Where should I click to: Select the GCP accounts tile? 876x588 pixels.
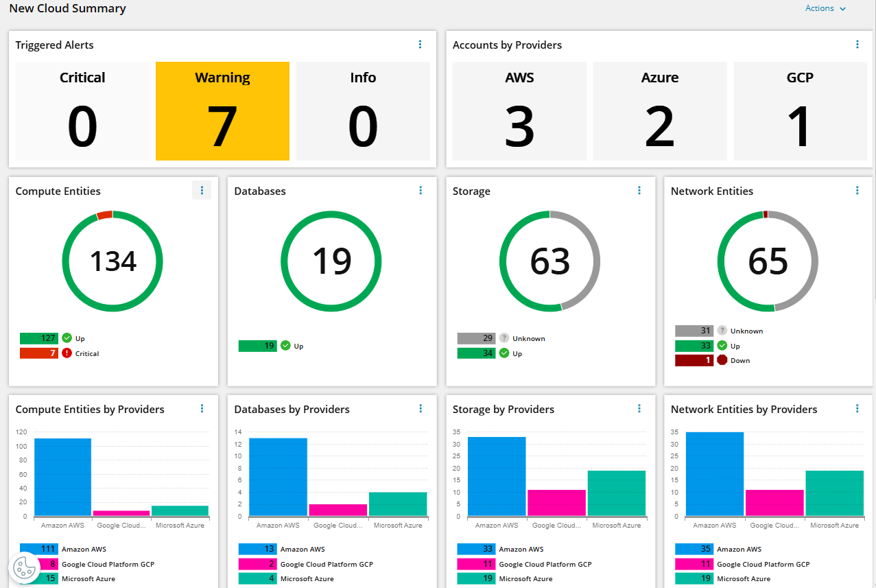[x=800, y=111]
